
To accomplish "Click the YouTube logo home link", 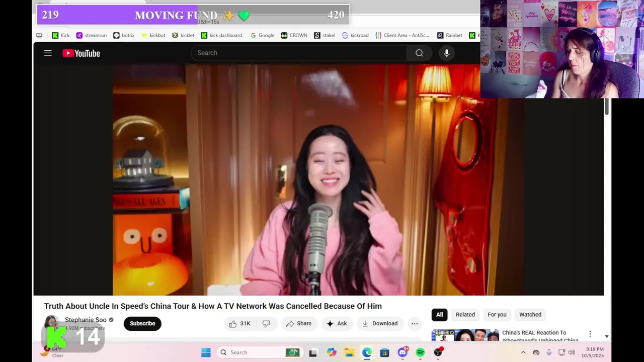I will pos(81,53).
